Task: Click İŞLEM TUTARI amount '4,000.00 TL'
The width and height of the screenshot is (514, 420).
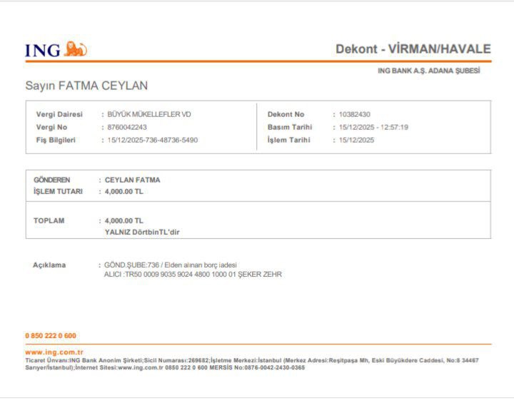Action: coord(124,192)
